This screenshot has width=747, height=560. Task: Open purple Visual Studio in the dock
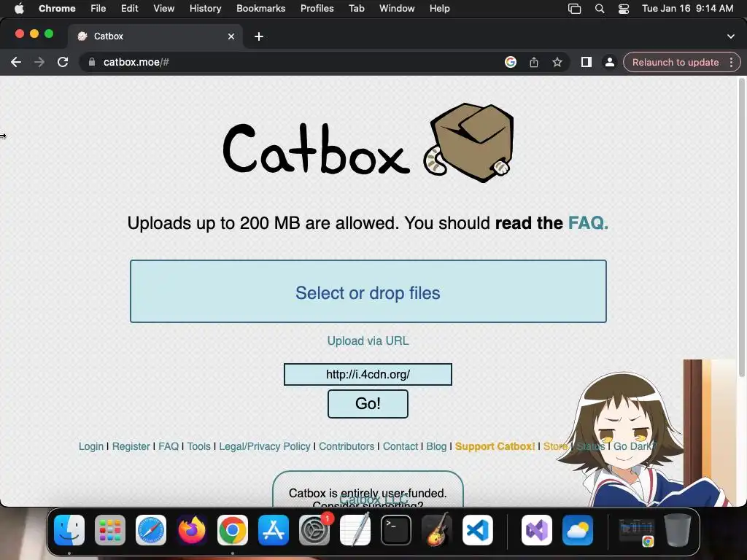pos(536,530)
